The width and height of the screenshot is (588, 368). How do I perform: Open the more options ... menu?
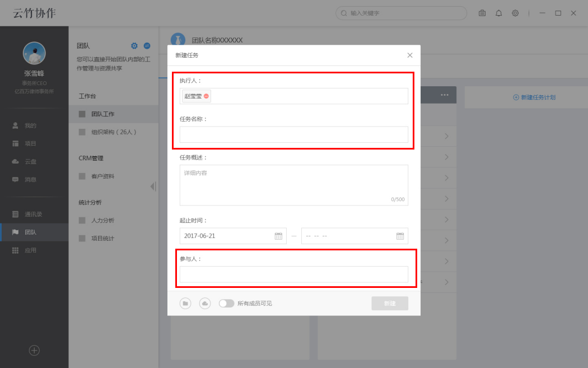pos(444,95)
